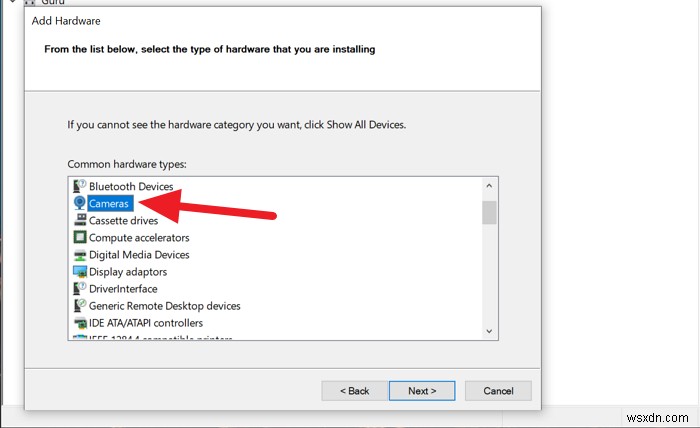
Task: Click the IDE ATA/ATAPI controllers icon
Action: click(80, 322)
